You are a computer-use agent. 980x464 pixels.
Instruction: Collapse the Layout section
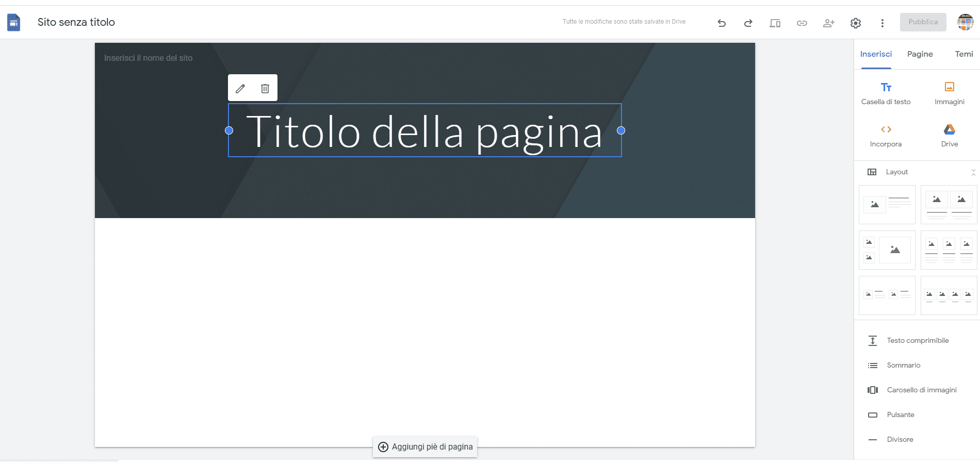(x=973, y=172)
